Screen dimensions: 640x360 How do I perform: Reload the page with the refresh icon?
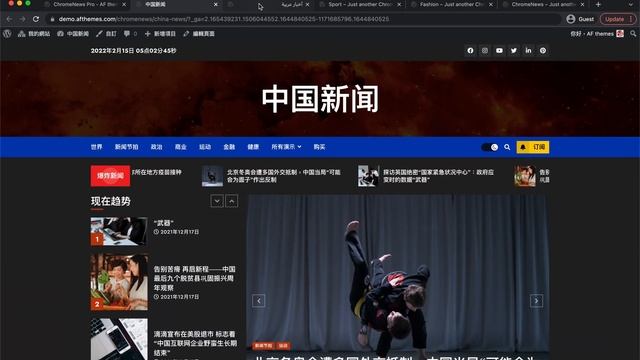pyautogui.click(x=36, y=19)
